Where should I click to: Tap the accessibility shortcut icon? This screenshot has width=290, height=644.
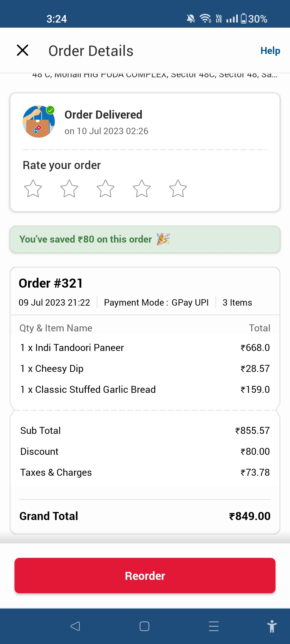pyautogui.click(x=272, y=626)
